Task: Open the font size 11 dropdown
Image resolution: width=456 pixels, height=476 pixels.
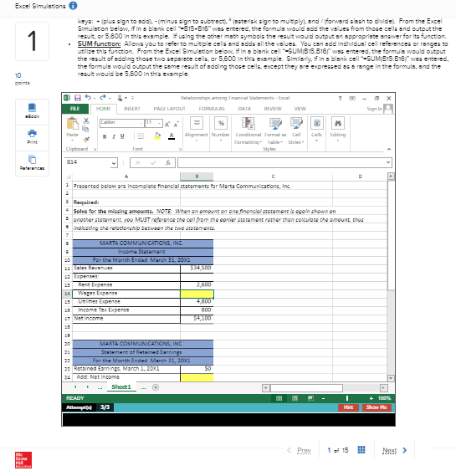Action: point(159,123)
